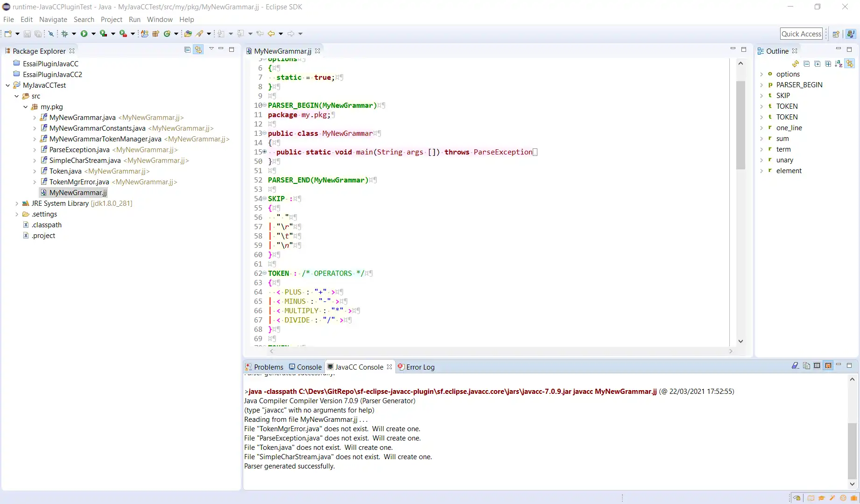Screen dimensions: 860x504
Task: Click the Open Perspective icon
Action: tap(836, 34)
